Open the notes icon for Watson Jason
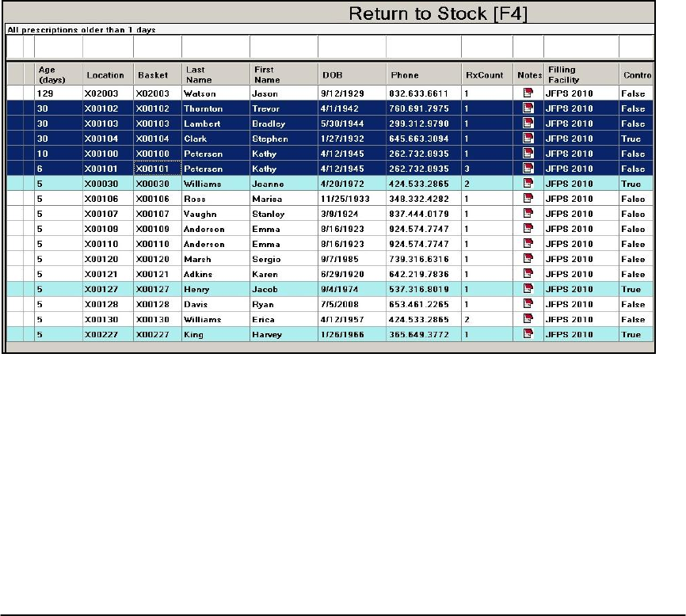 (528, 93)
